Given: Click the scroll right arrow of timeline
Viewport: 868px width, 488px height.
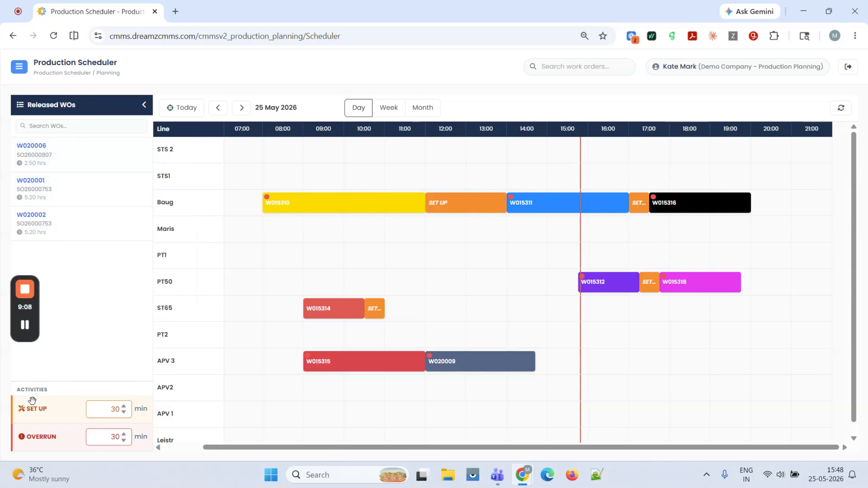Looking at the screenshot, I should pyautogui.click(x=844, y=448).
